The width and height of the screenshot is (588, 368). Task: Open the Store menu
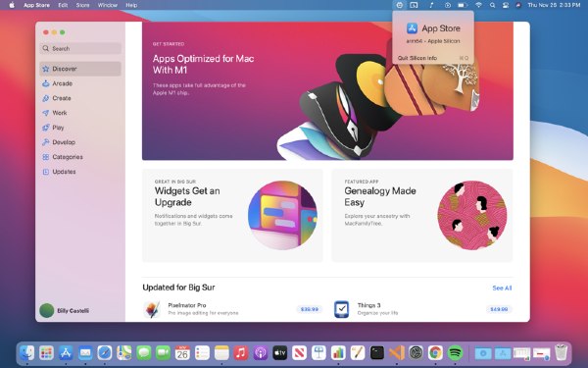83,5
